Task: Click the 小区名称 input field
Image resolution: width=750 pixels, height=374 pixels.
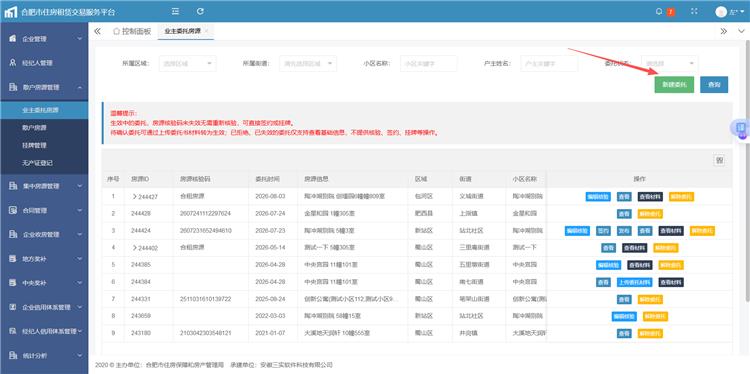Action: click(x=429, y=63)
